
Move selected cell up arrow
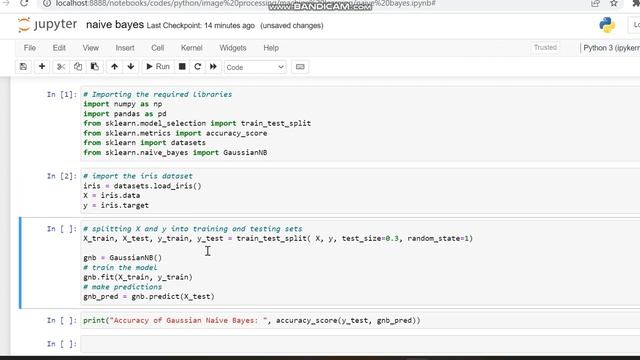click(x=114, y=67)
